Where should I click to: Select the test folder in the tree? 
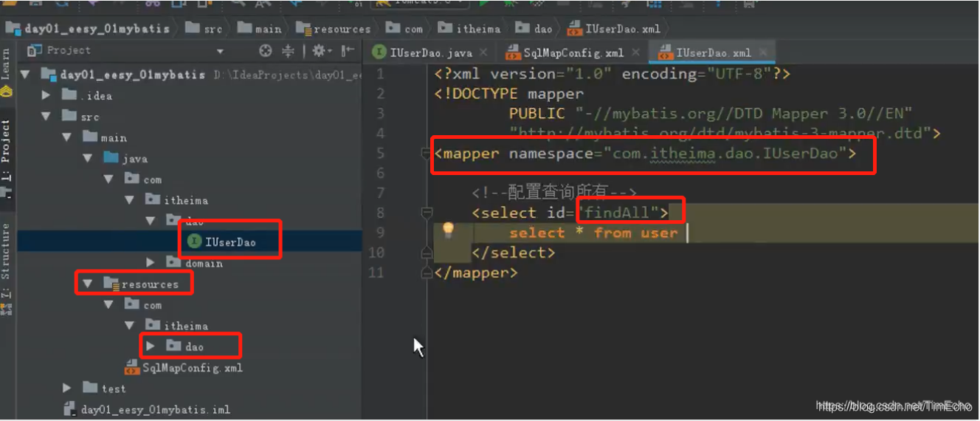pyautogui.click(x=104, y=389)
